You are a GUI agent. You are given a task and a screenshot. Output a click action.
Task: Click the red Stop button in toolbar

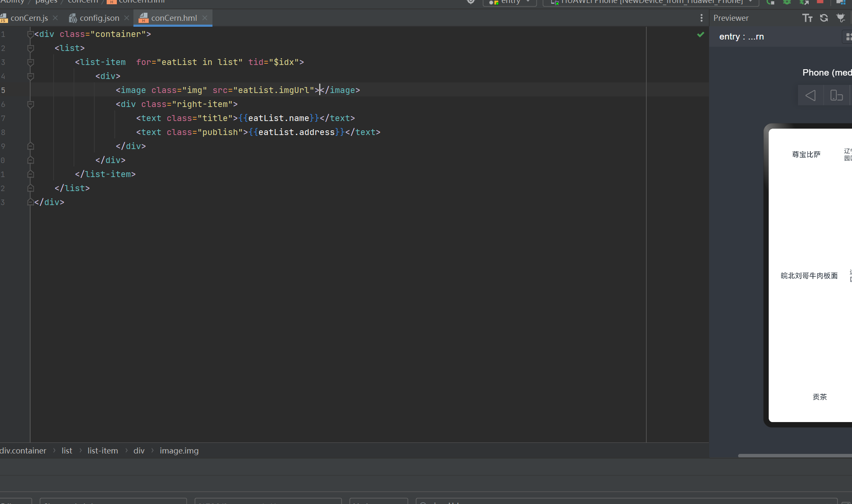click(x=820, y=2)
